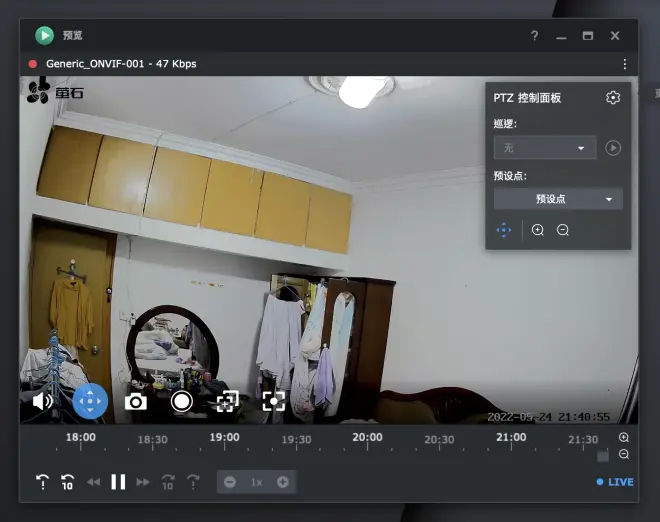Open the help question mark
Screen dimensions: 660x522
point(535,36)
